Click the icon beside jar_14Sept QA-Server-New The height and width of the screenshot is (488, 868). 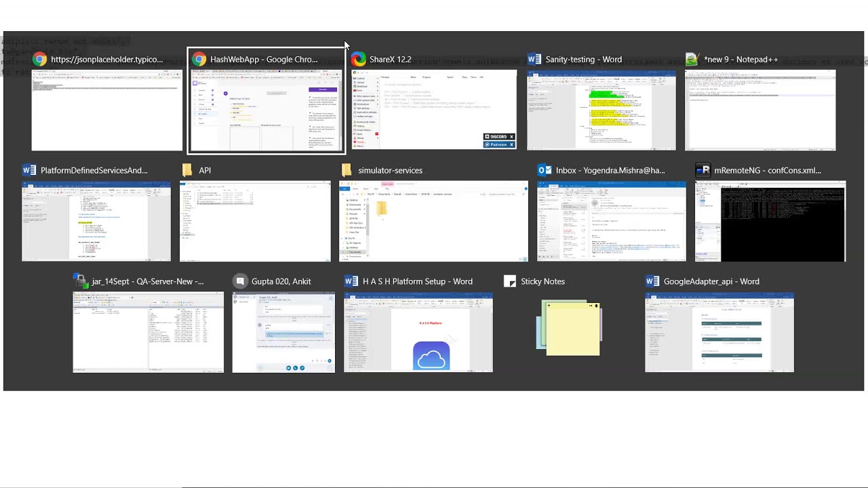[x=80, y=282]
